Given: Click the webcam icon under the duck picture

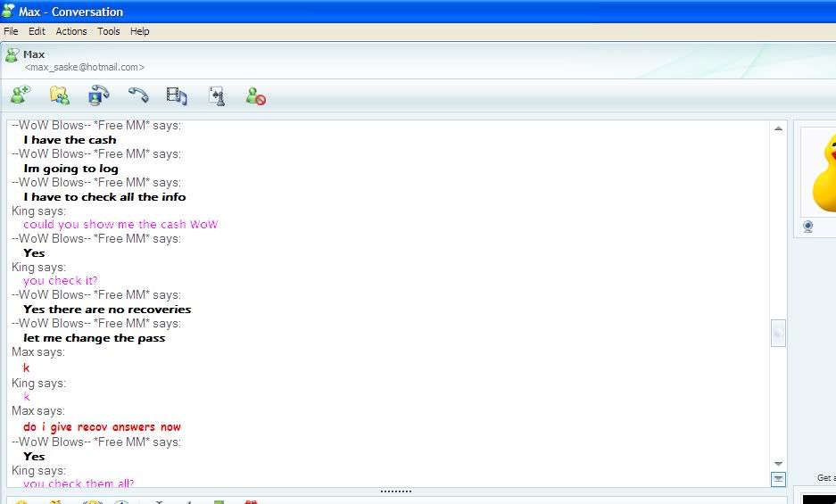Looking at the screenshot, I should click(x=808, y=227).
